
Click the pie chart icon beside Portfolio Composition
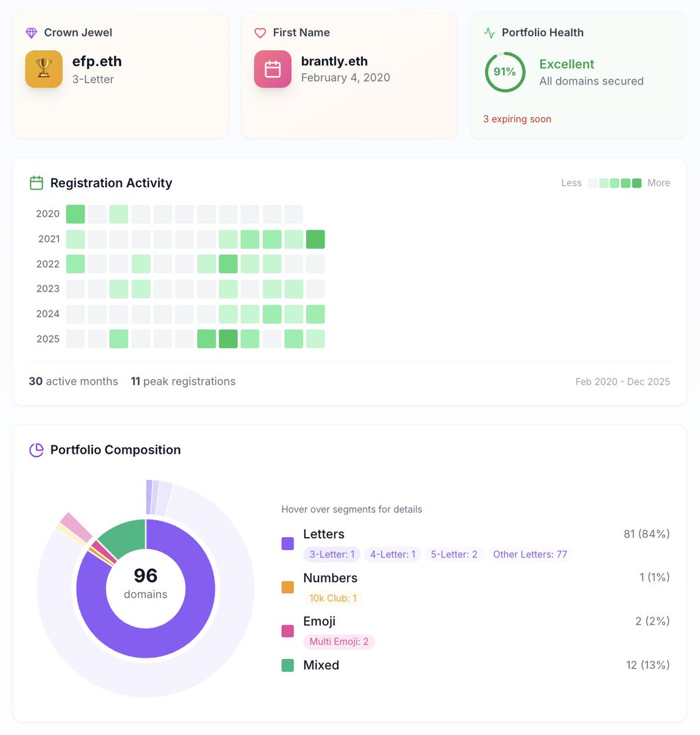[36, 450]
